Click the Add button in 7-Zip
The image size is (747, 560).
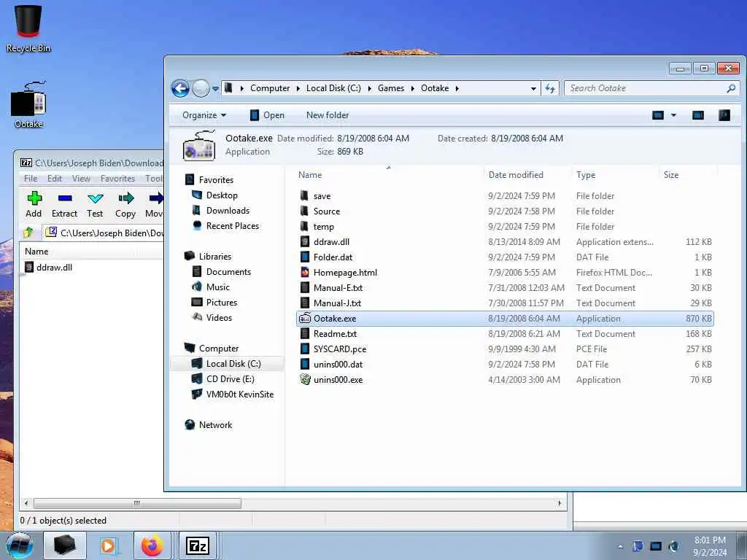pos(34,204)
